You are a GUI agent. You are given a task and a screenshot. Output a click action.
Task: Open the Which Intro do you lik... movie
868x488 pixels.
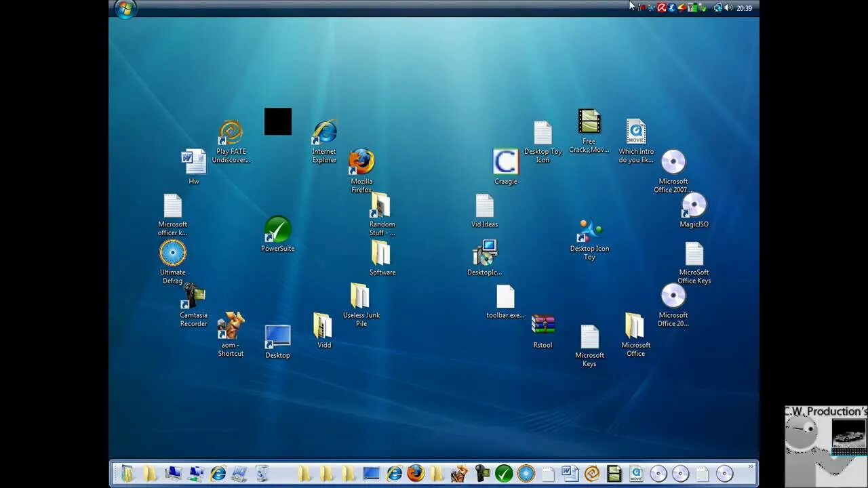point(636,142)
